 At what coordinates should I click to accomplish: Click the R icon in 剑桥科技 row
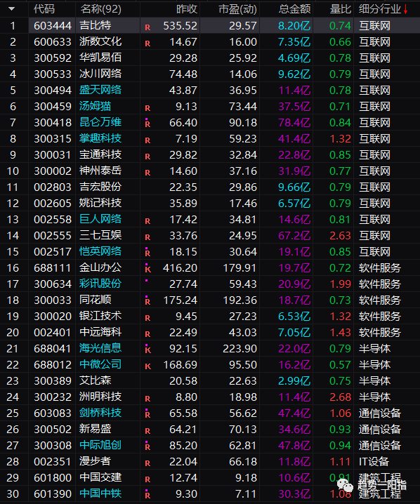point(147,415)
